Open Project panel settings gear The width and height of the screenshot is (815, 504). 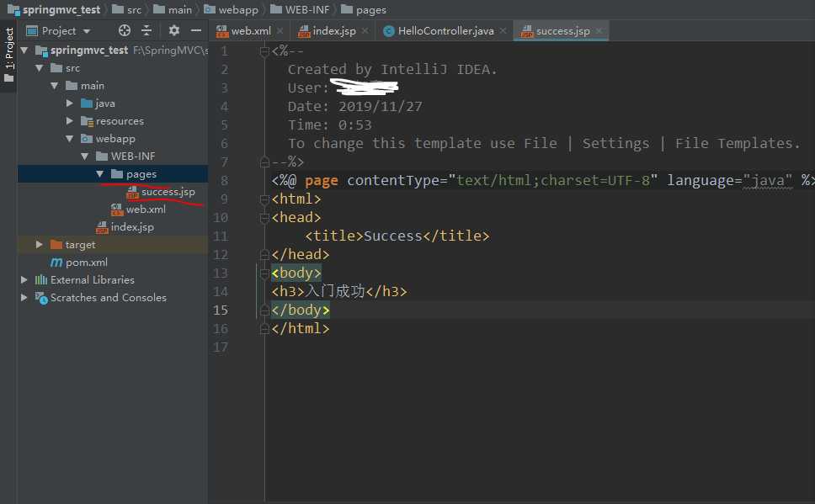tap(174, 30)
